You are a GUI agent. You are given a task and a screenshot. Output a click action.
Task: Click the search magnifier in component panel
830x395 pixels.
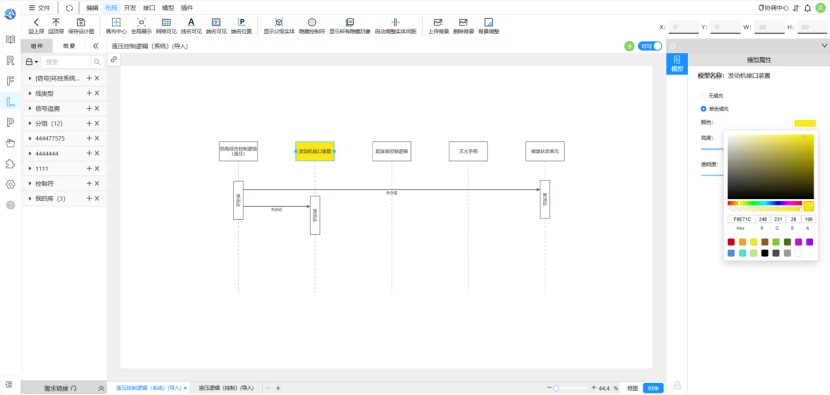97,62
